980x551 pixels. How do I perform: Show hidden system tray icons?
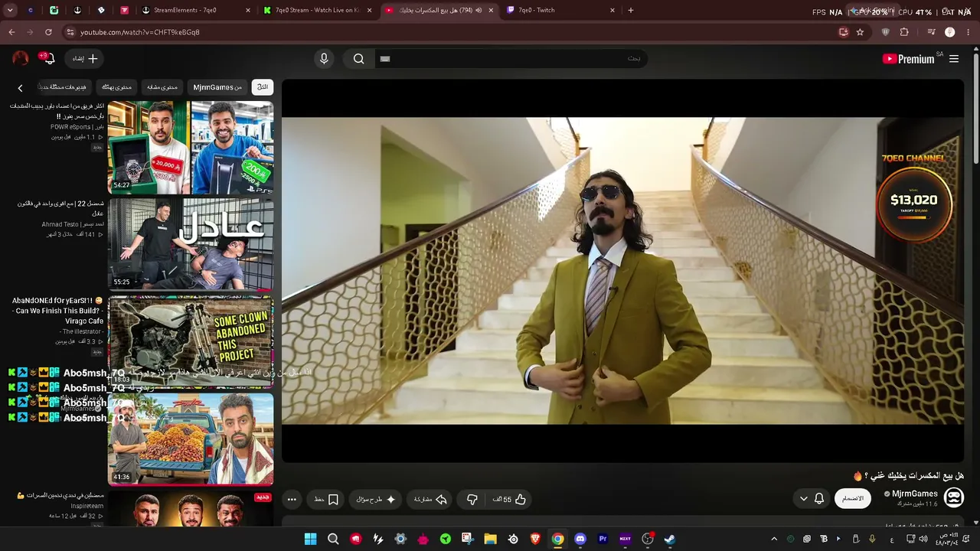tap(774, 539)
